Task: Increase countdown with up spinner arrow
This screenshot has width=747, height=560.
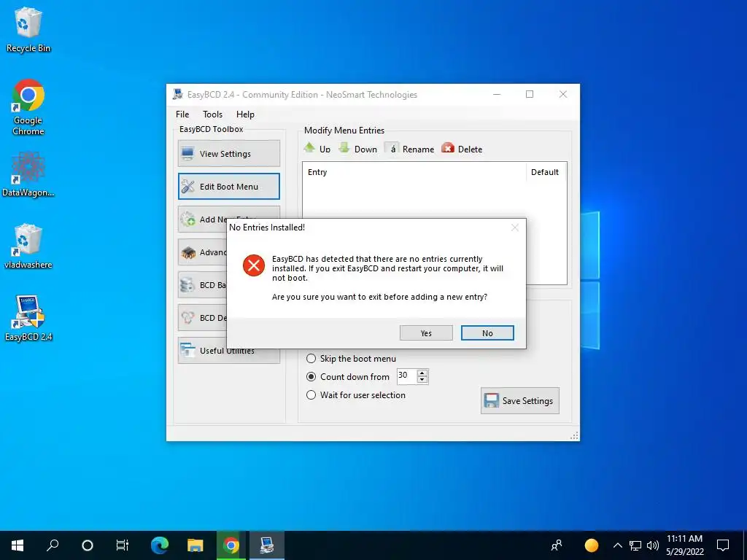Action: pos(422,373)
